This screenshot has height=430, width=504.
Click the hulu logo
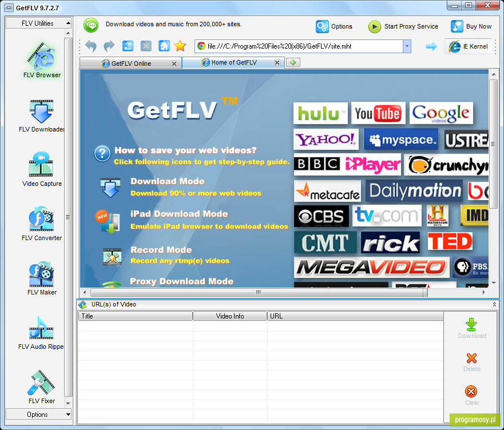(320, 113)
